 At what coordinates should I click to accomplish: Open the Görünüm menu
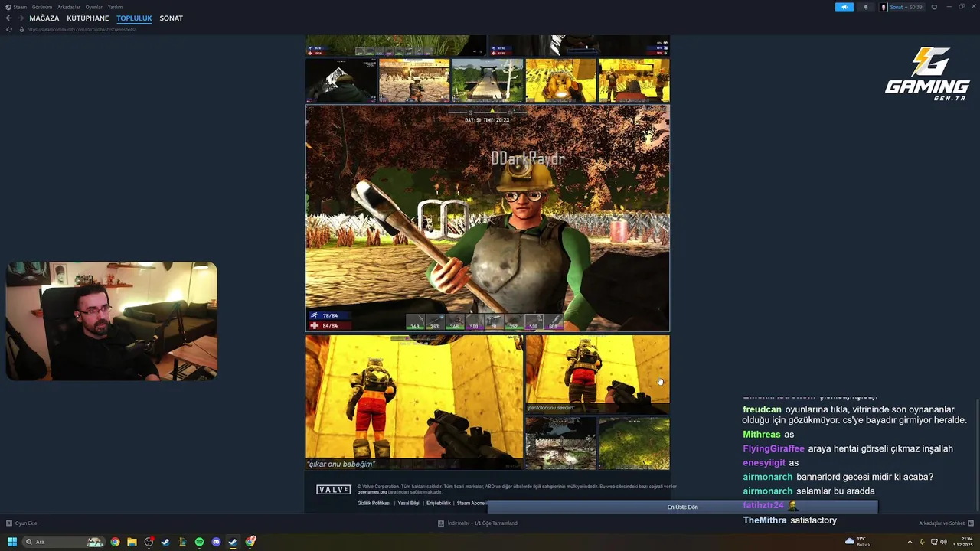(x=42, y=7)
